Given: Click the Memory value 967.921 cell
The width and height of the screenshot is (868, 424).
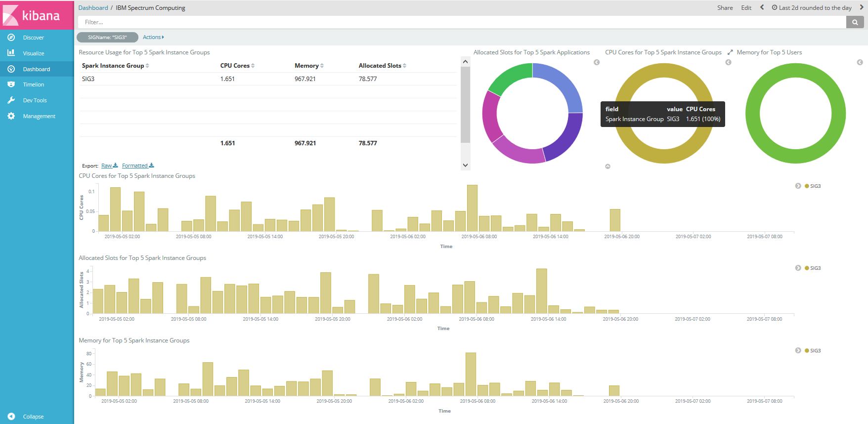Looking at the screenshot, I should (305, 79).
